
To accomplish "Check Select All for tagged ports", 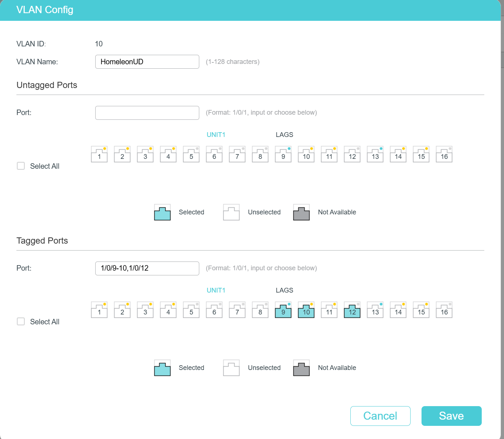I will click(x=21, y=322).
